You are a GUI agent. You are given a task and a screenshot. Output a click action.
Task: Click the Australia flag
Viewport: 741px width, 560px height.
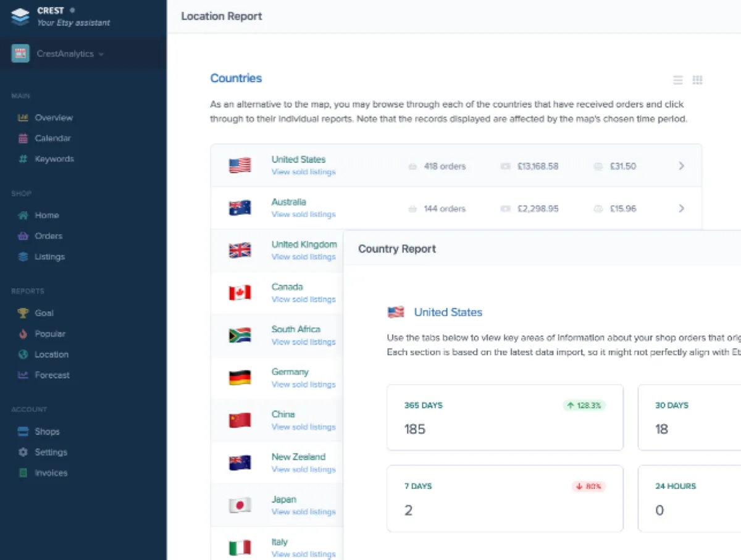tap(240, 208)
